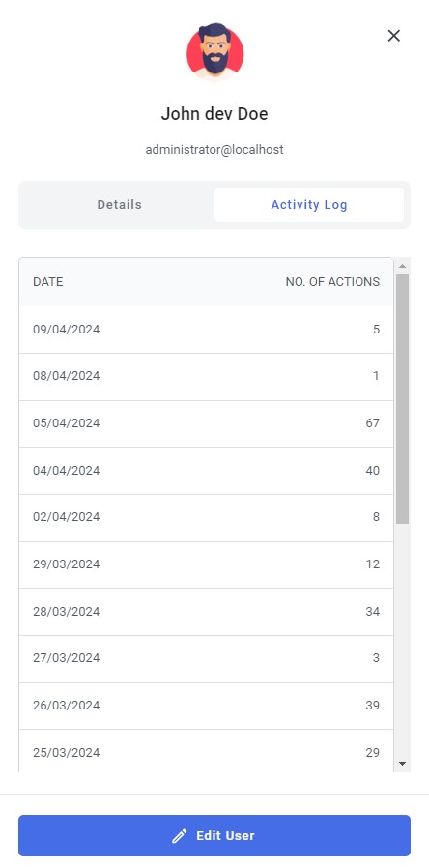Select the 09/04/2024 activity row
The width and height of the screenshot is (429, 868).
click(x=207, y=330)
